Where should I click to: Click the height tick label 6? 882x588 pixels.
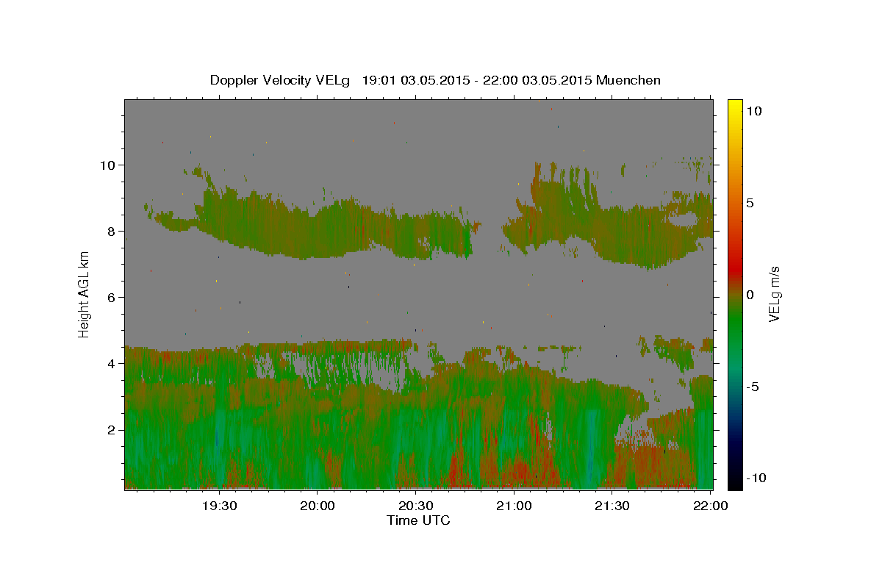coord(111,297)
